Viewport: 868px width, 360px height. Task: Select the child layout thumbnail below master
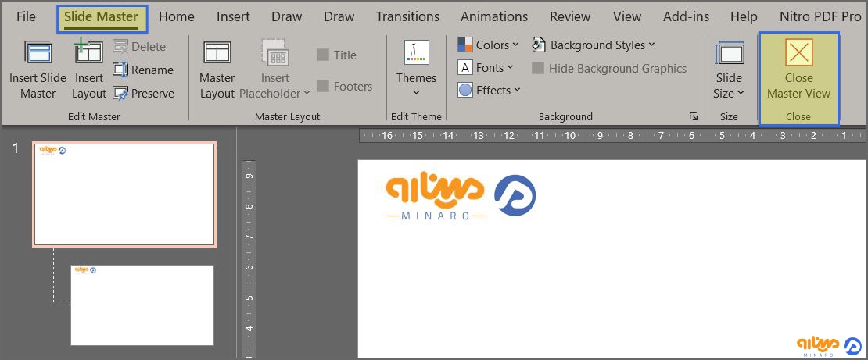coord(142,305)
